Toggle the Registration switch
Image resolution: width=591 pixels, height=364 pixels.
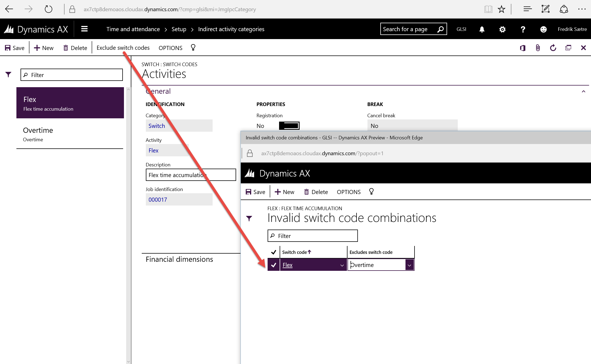tap(289, 126)
